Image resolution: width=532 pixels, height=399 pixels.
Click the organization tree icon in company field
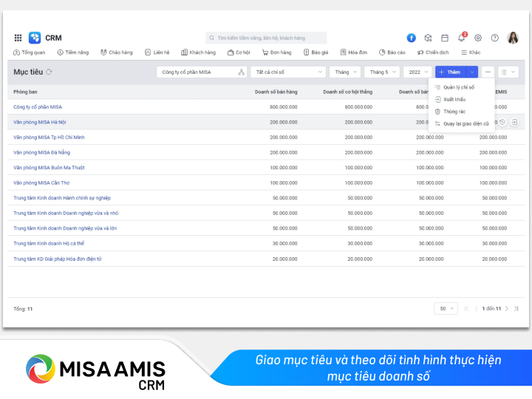tap(241, 72)
